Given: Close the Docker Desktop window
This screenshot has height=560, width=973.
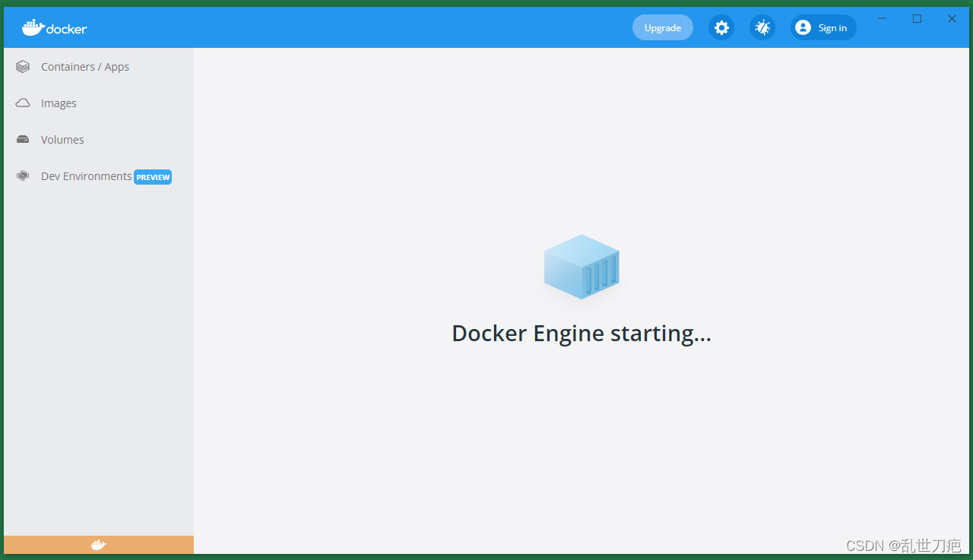Looking at the screenshot, I should click(952, 19).
